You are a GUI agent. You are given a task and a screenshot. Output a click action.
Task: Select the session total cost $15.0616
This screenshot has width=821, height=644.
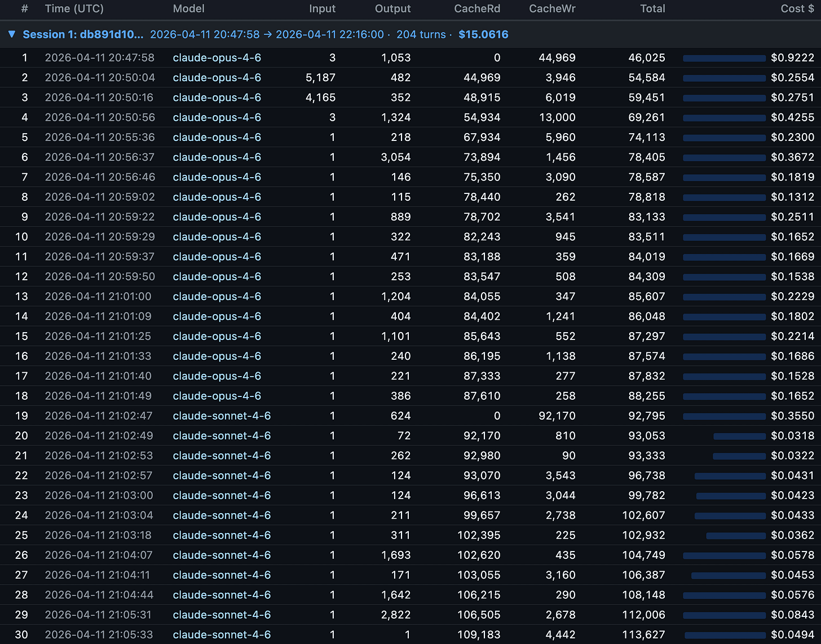pyautogui.click(x=483, y=34)
